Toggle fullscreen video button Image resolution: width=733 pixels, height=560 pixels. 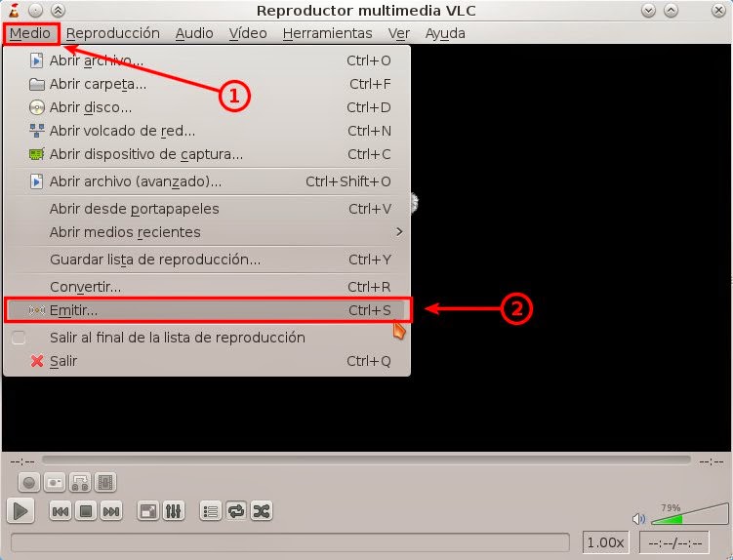click(147, 511)
